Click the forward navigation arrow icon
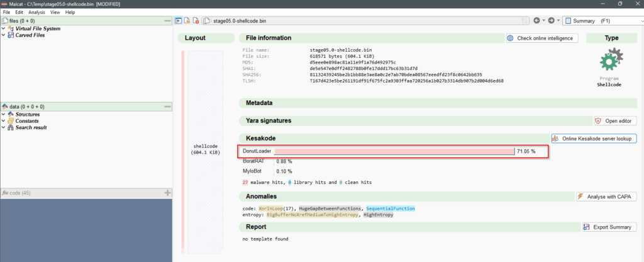Image resolution: width=644 pixels, height=262 pixels. pyautogui.click(x=551, y=21)
